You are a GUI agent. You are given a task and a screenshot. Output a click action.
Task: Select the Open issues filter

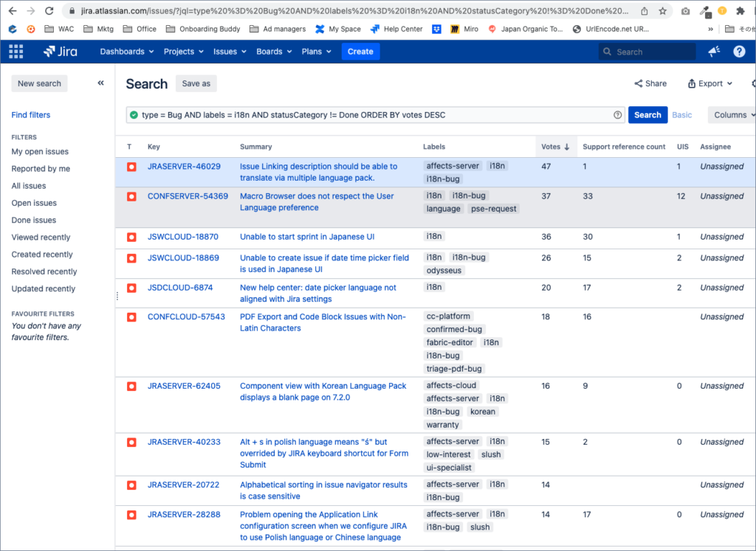coord(34,203)
